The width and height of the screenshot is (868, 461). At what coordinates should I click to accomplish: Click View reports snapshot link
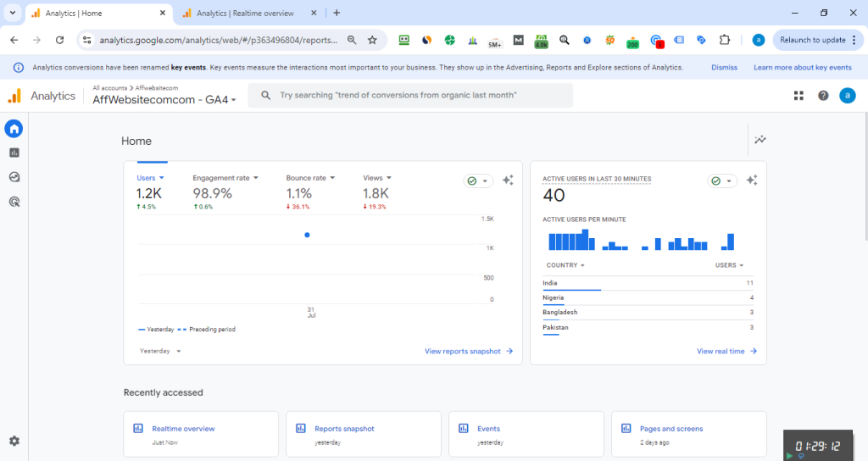pyautogui.click(x=469, y=351)
